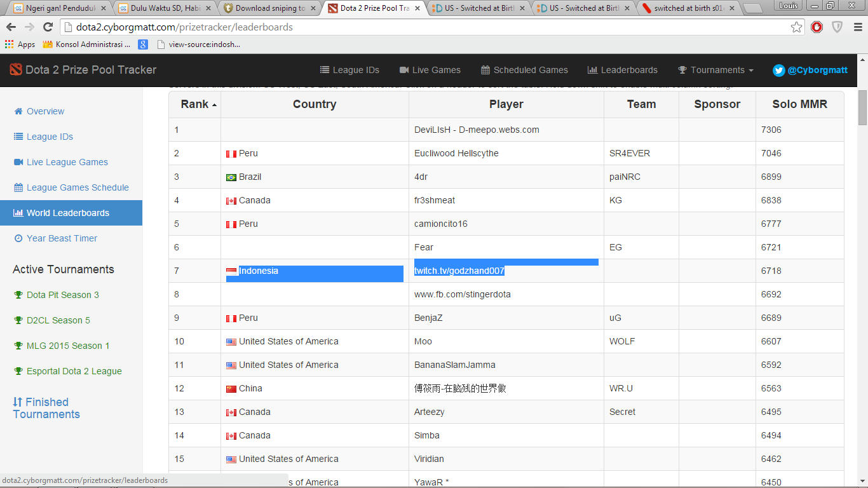Open the @Cyborgmatt Twitter link

pos(810,70)
